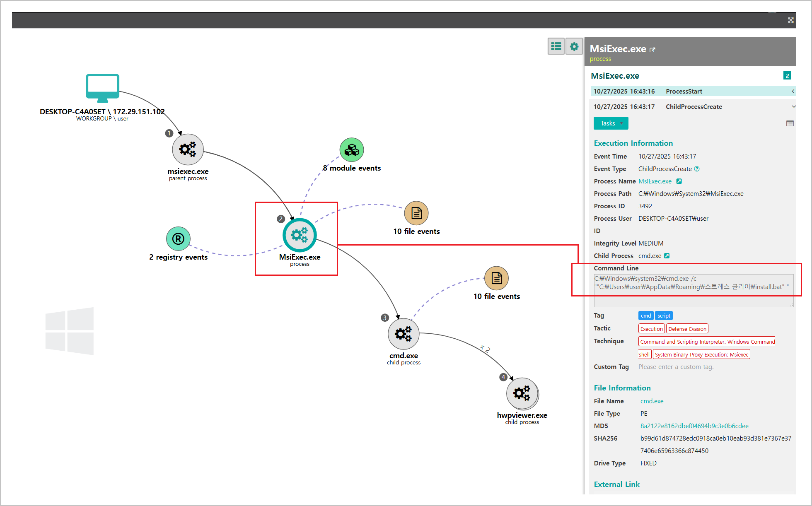The height and width of the screenshot is (506, 812).
Task: Expand the ChildProcessCreate event row chevron
Action: click(793, 107)
